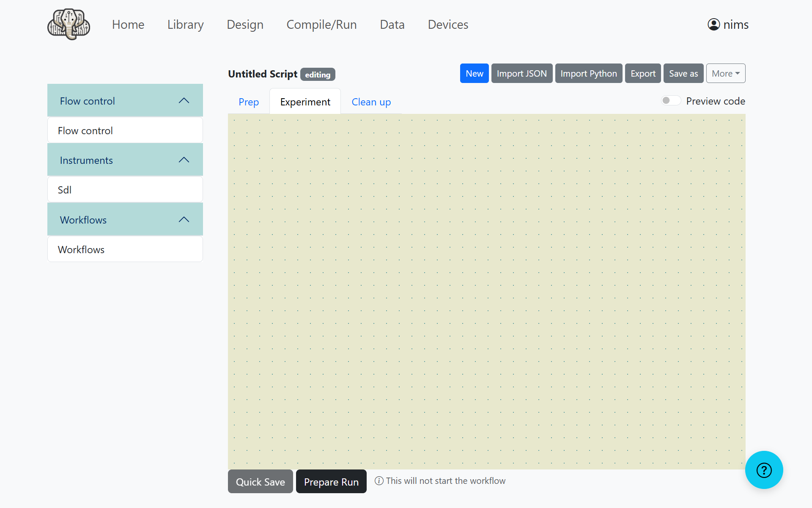Viewport: 812px width, 508px height.
Task: Click Export button
Action: point(642,74)
